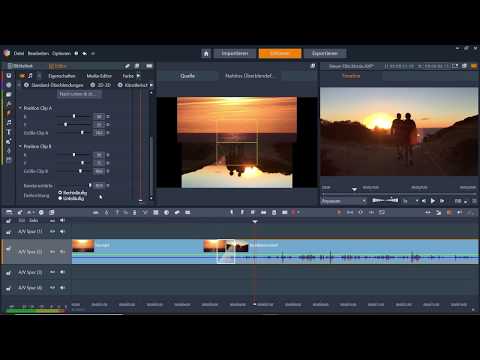The height and width of the screenshot is (360, 480).
Task: Click the redo arrow in the menu bar
Action: 93,53
